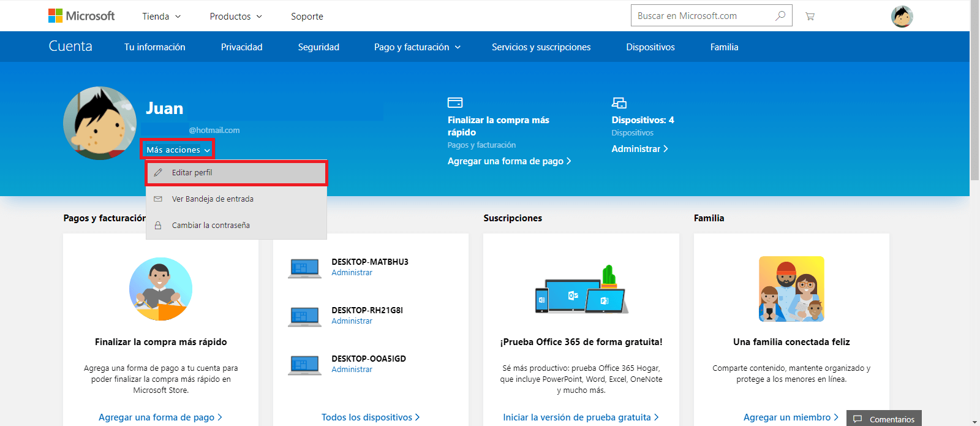The image size is (980, 426).
Task: Click the large Juan profile picture
Action: pos(100,123)
